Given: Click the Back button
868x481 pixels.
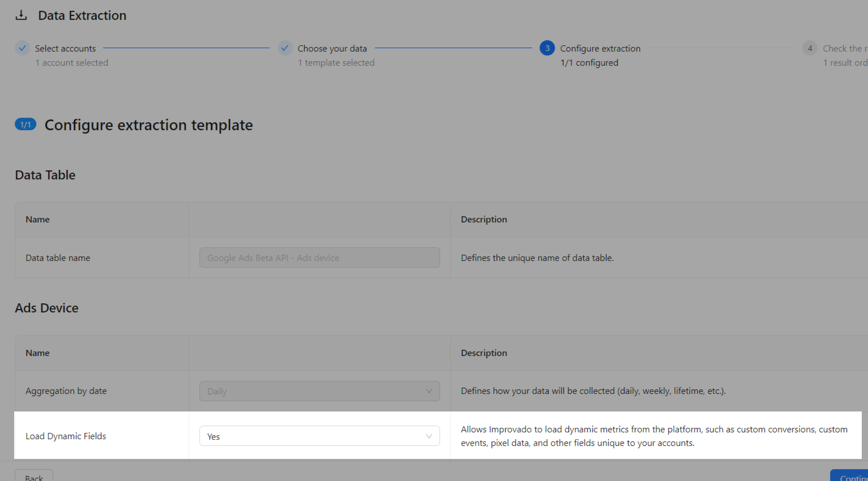Looking at the screenshot, I should (33, 477).
